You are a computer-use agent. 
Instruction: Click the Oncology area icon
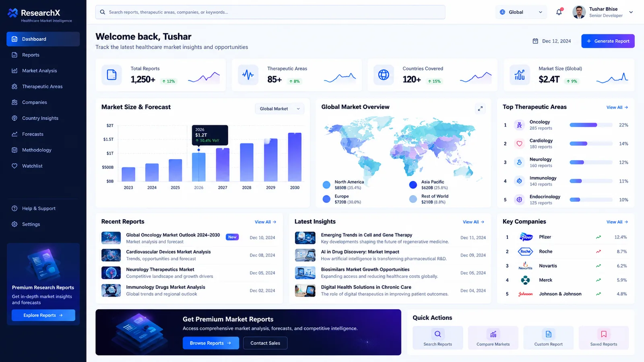(x=519, y=125)
